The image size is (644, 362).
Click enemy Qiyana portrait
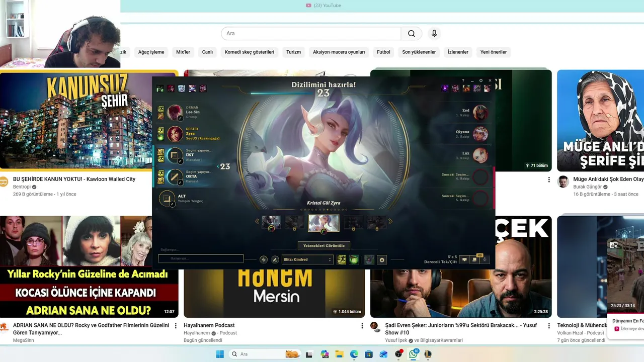point(480,134)
